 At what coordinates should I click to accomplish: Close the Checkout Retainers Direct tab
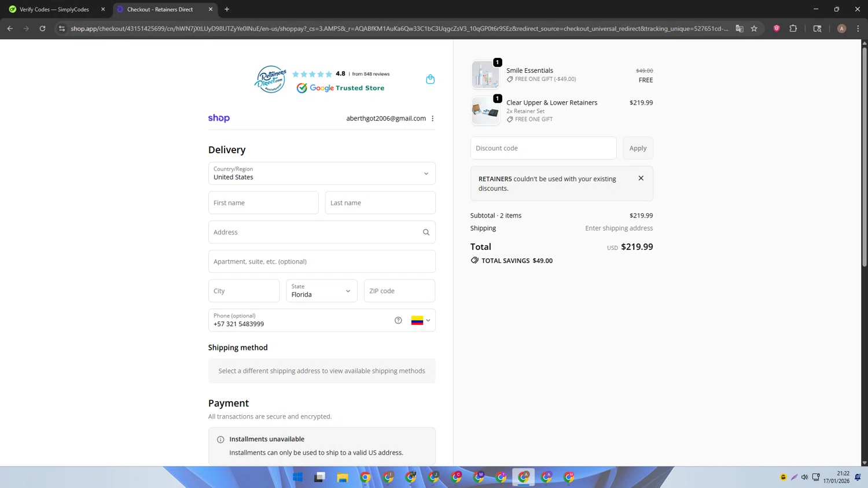(x=211, y=9)
